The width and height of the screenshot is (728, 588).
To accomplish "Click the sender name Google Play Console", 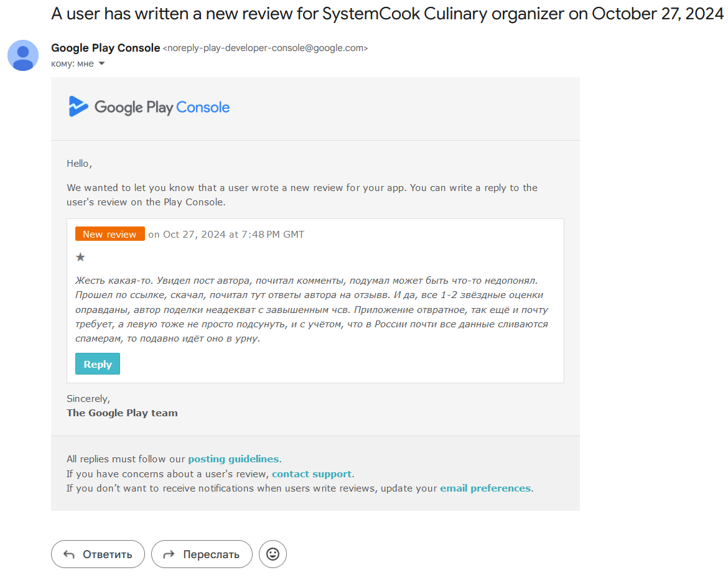I will (x=105, y=48).
